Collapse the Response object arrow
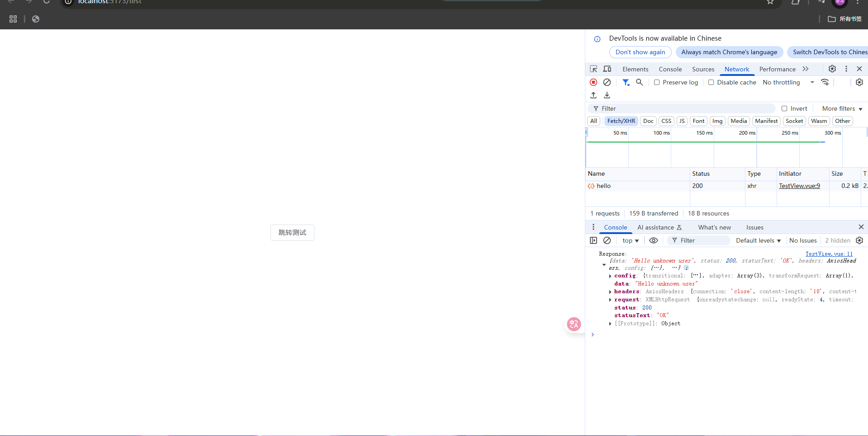 point(604,265)
